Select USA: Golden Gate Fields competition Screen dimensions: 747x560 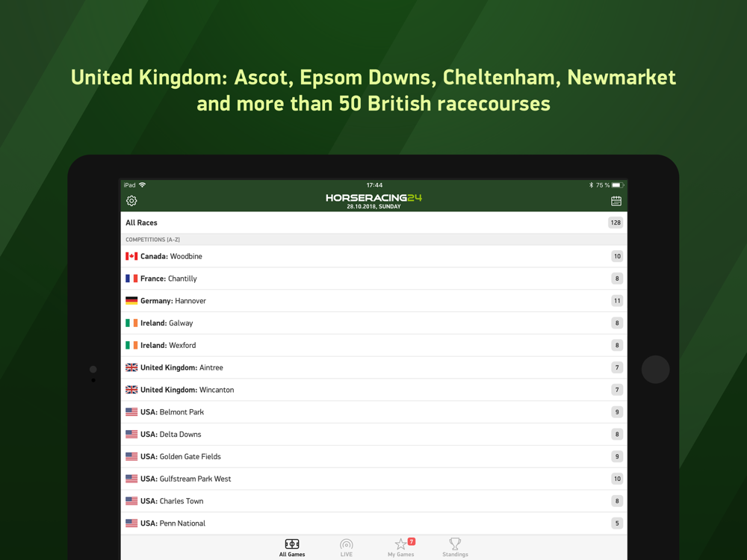click(374, 456)
